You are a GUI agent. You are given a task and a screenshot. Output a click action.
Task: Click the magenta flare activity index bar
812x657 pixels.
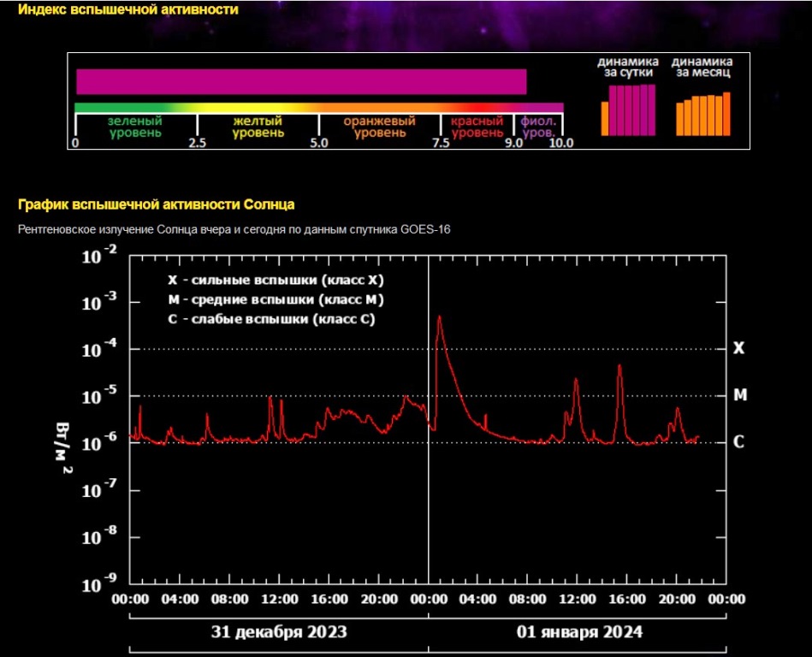(x=301, y=82)
